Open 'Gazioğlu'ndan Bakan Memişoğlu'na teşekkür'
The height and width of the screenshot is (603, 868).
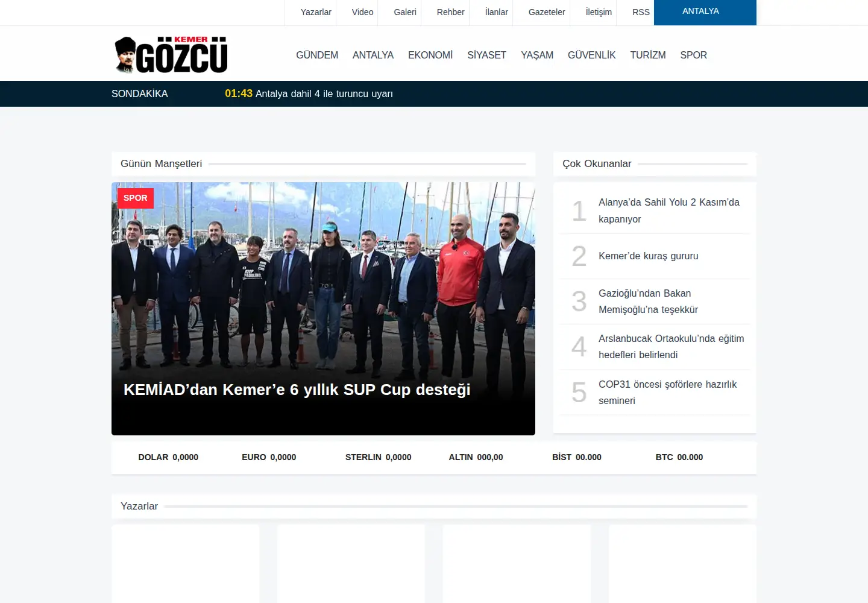(648, 301)
